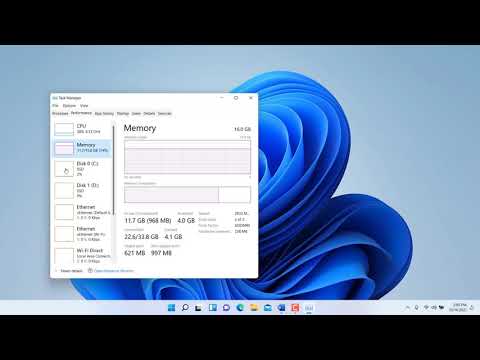Click the non-paged pool value 997 MB
This screenshot has height=360, width=480.
[x=161, y=253]
